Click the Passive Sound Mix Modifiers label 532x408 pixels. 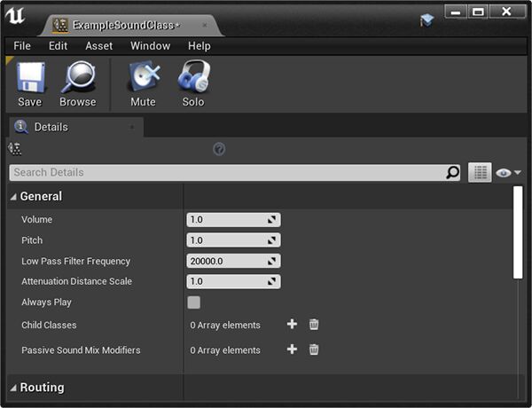81,350
